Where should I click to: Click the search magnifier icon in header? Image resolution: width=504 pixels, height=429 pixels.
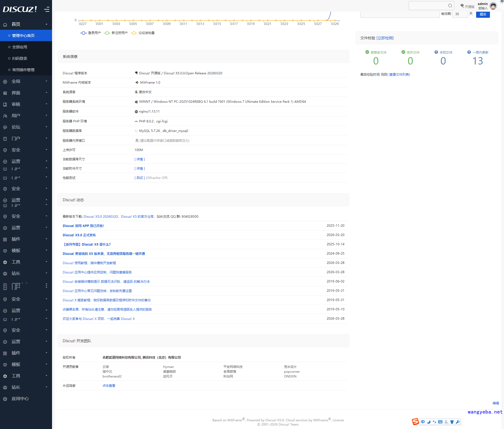[x=450, y=6]
